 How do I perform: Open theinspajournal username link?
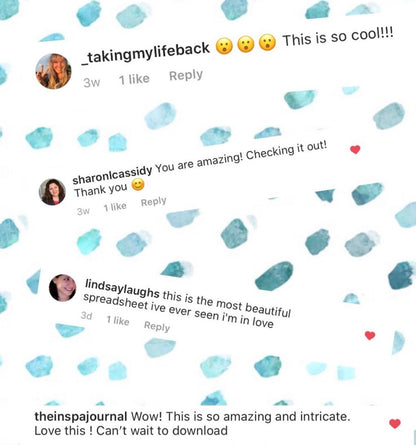[x=81, y=416]
